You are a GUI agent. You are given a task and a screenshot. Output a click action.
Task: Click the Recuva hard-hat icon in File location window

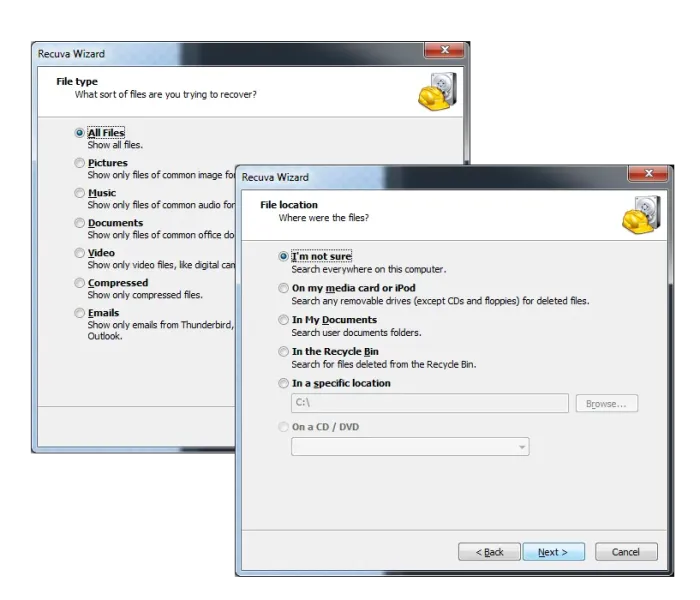[641, 215]
